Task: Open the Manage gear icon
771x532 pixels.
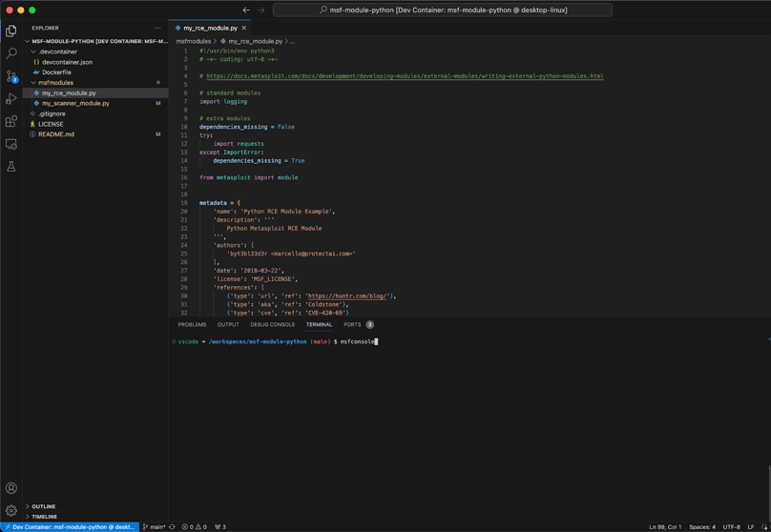Action: pos(11,511)
